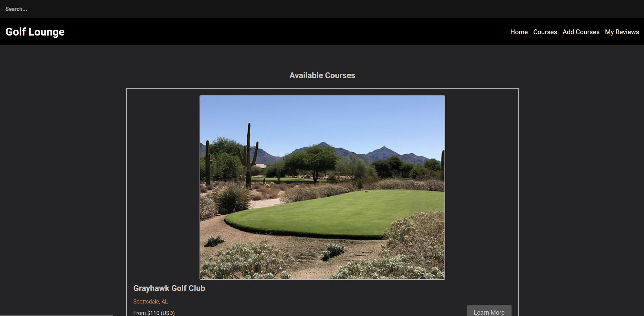644x316 pixels.
Task: Click the tall saguaro cactus in photo
Action: tap(249, 154)
